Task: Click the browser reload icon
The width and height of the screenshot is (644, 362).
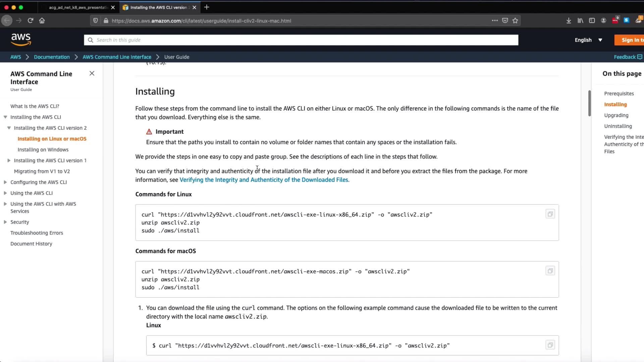Action: click(x=30, y=20)
